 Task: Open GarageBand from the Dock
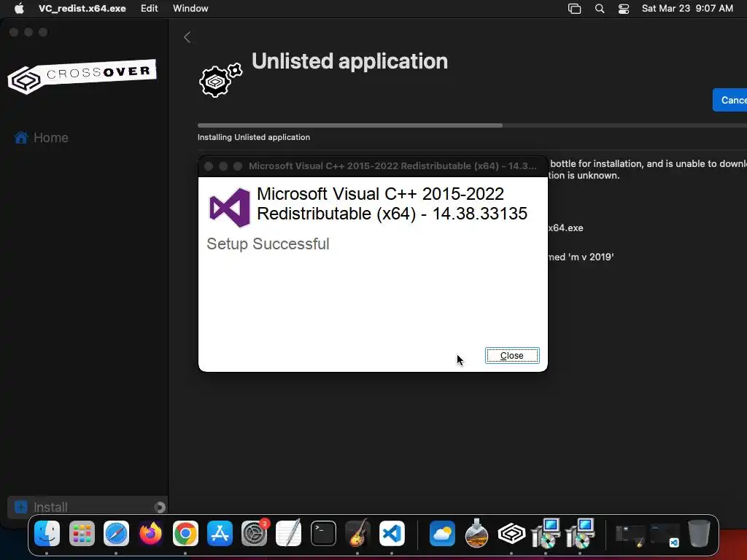point(357,533)
